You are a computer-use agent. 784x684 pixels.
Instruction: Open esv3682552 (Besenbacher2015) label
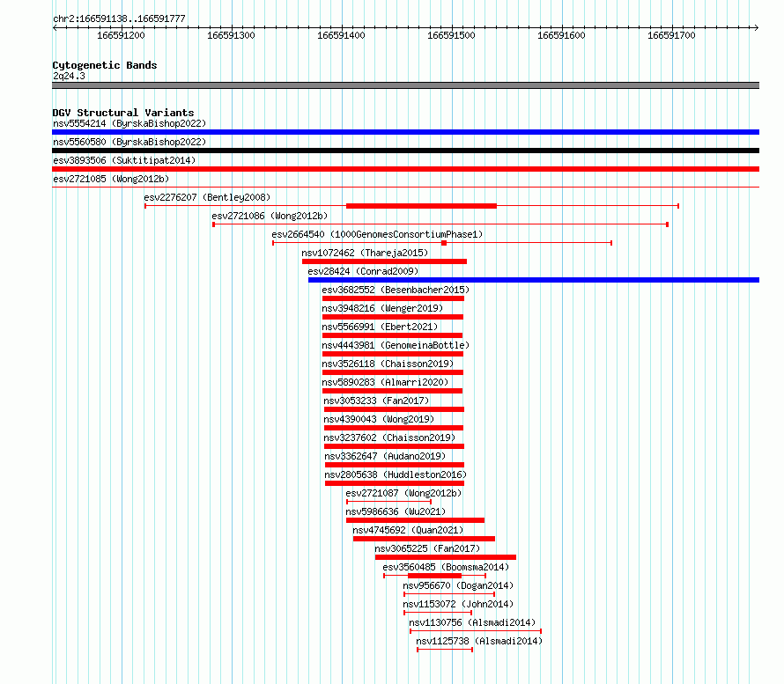pyautogui.click(x=396, y=290)
